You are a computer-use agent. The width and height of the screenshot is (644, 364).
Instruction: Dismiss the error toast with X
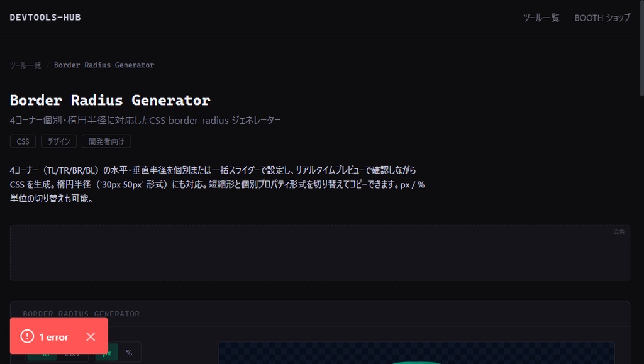pos(91,337)
